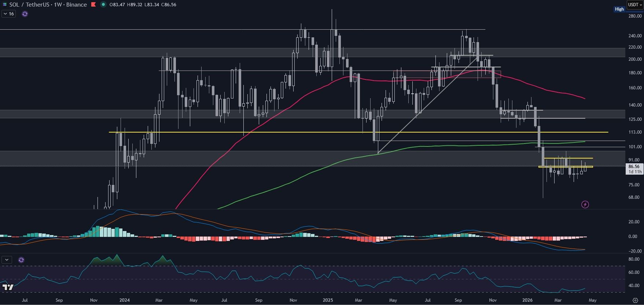Click the 2025 label on time axis
The image size is (644, 305).
[x=328, y=300]
